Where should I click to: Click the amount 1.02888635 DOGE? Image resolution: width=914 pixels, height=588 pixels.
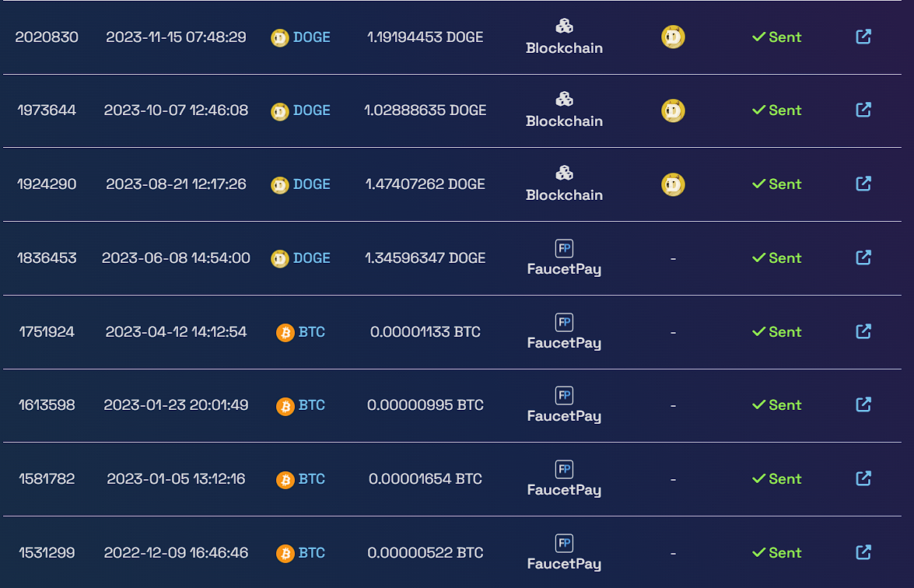(x=425, y=110)
